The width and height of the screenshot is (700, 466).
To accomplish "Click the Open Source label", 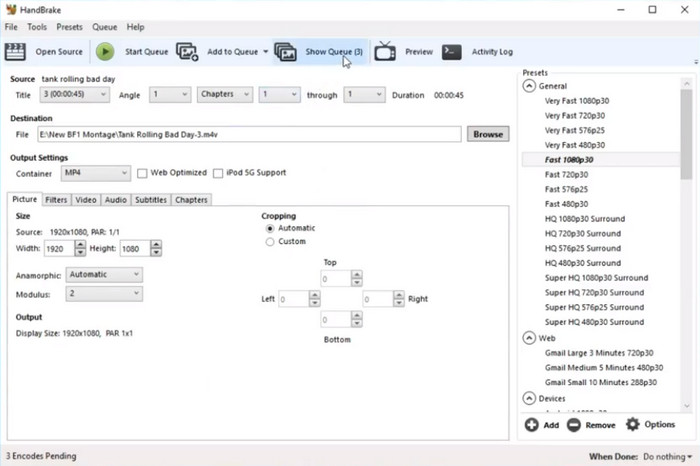I will [x=59, y=52].
